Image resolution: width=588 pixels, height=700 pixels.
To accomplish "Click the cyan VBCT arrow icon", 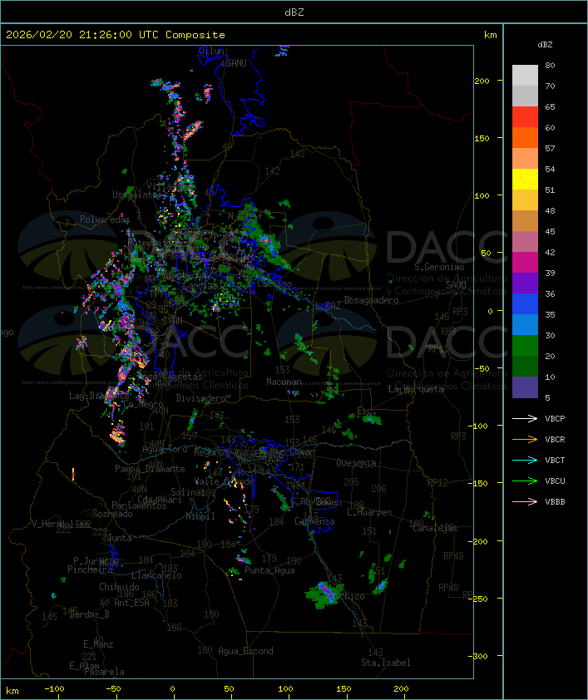I will pyautogui.click(x=525, y=460).
